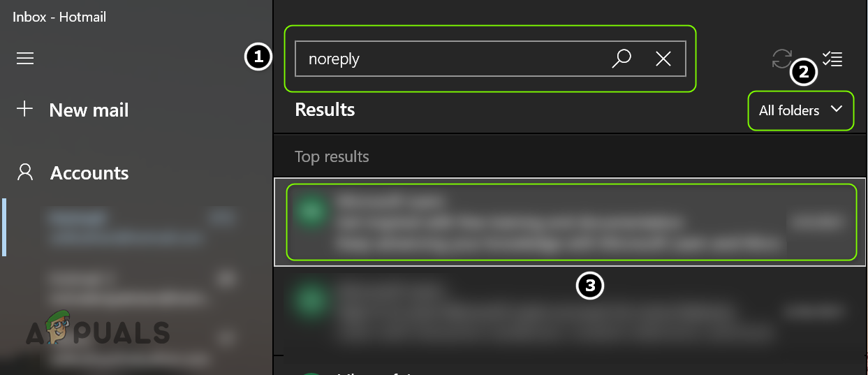
Task: Click the Accounts person icon
Action: (x=25, y=172)
